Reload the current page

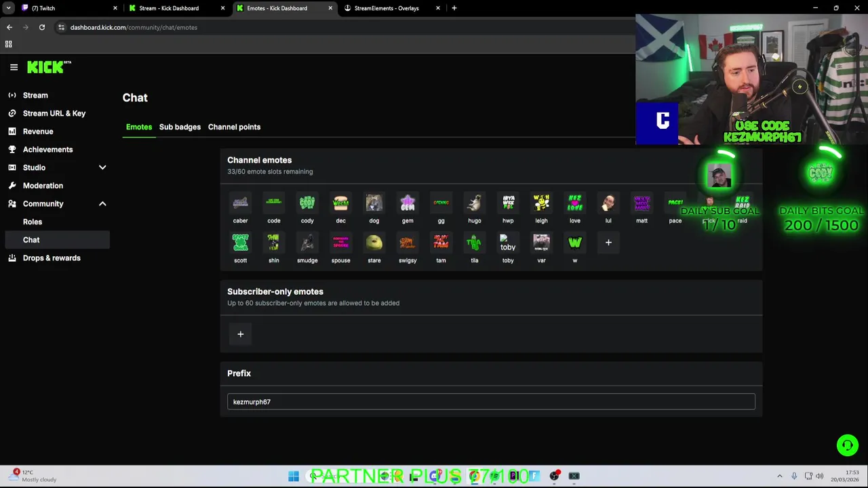click(42, 27)
